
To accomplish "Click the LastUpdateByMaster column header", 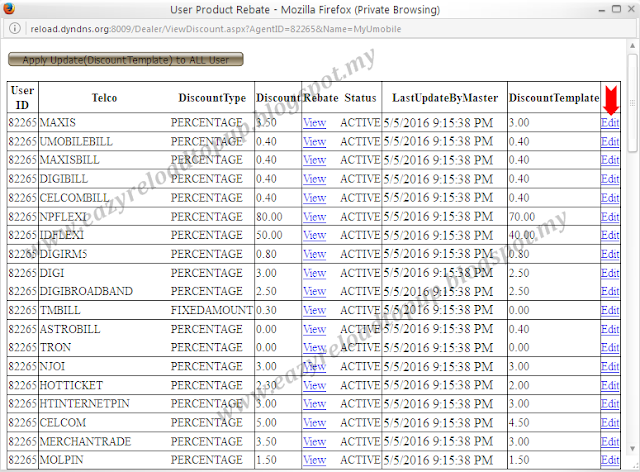I will (445, 98).
